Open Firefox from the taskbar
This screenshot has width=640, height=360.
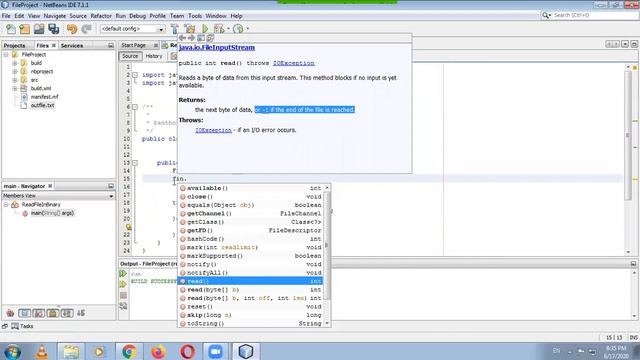[158, 351]
